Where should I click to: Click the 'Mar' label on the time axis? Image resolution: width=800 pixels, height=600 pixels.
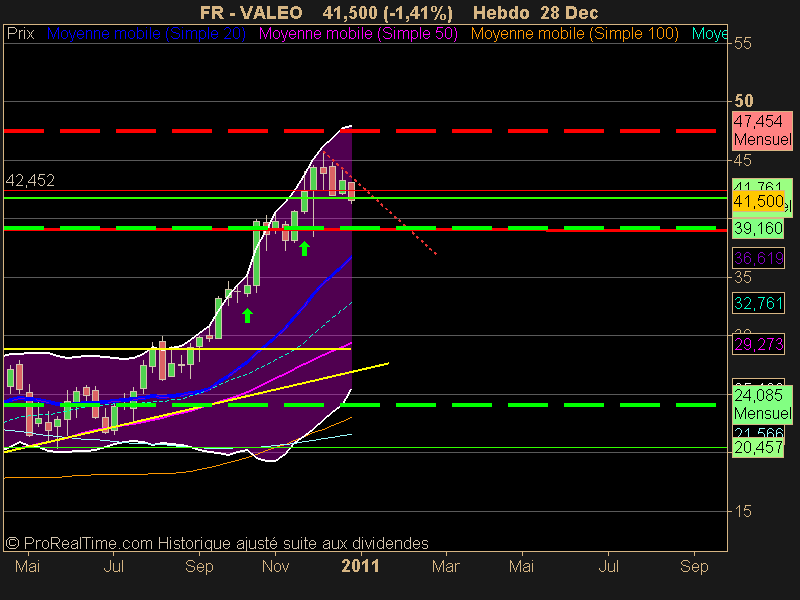tap(446, 566)
